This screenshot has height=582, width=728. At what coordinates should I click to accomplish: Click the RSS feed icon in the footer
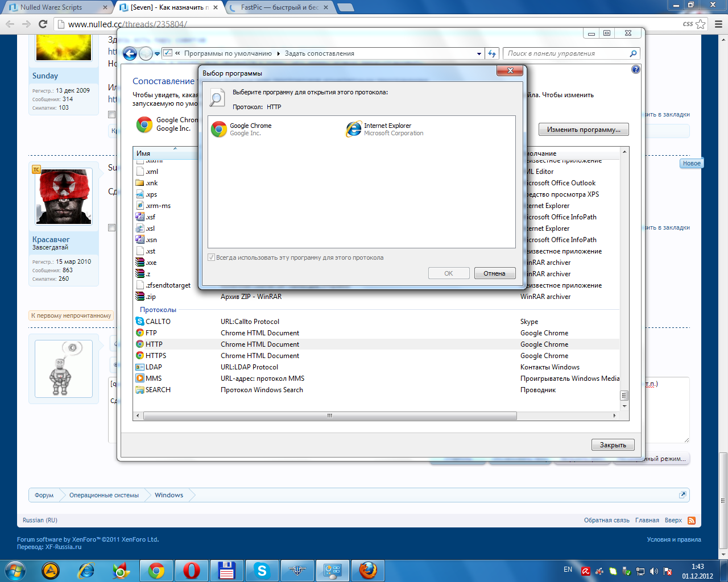click(x=692, y=521)
